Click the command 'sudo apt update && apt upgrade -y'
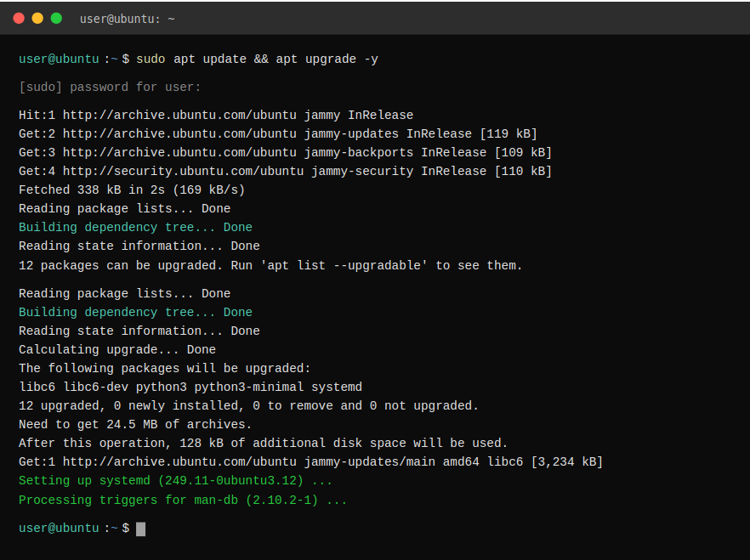This screenshot has width=750, height=560. point(258,59)
